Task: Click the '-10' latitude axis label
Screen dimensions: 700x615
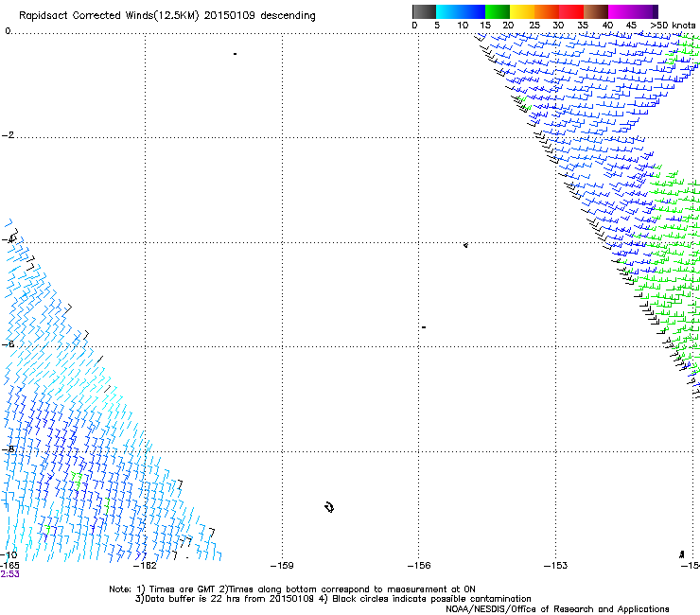Action: pos(9,555)
